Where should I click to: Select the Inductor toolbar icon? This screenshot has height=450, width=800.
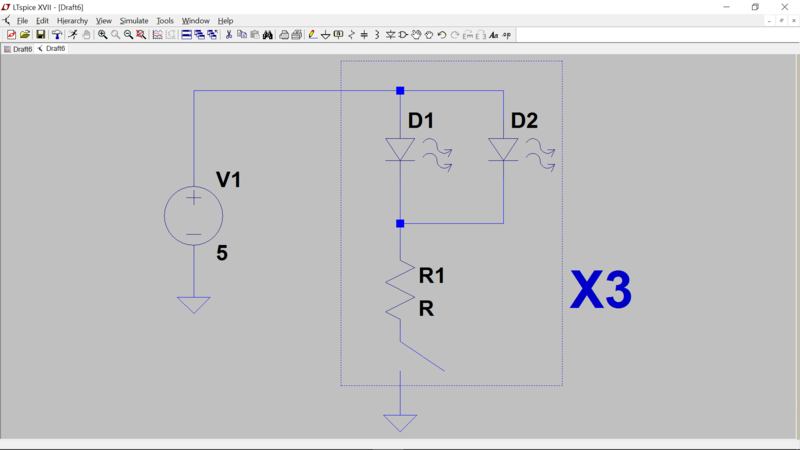tap(377, 35)
